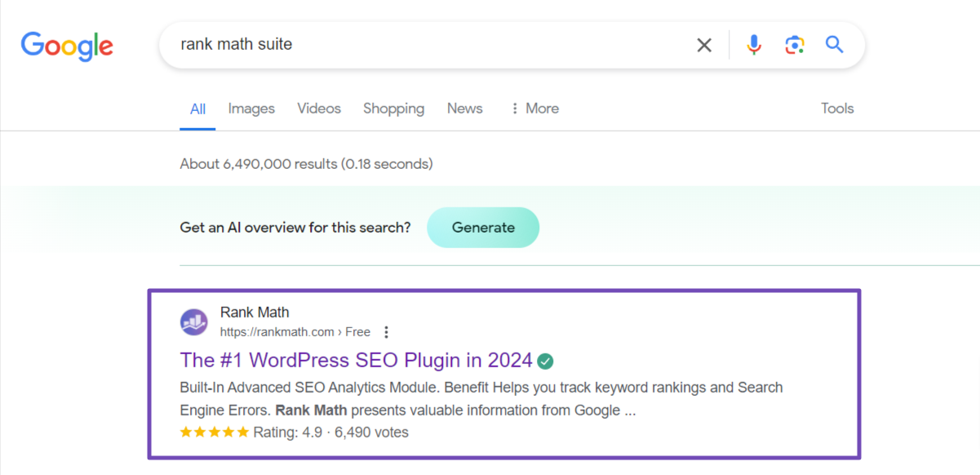Expand the vertical dots before More
Image resolution: width=980 pixels, height=475 pixels.
(513, 108)
